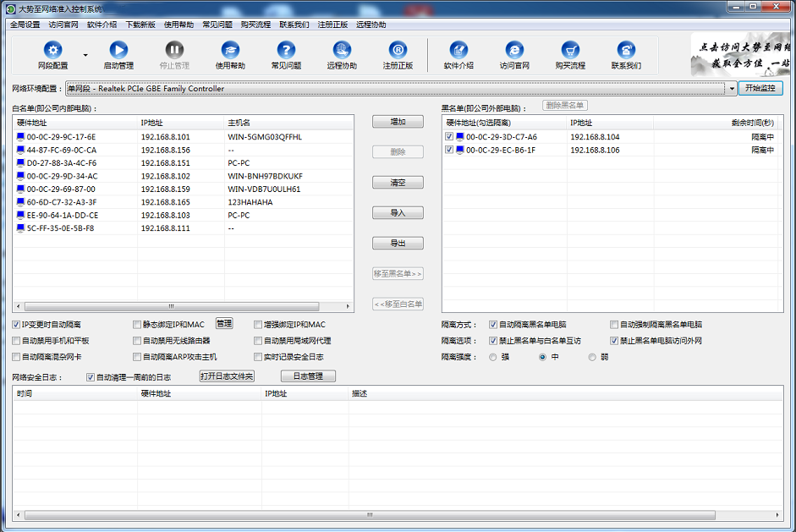Select IP cell 192.168.8.165
Viewport: 796px width, 532px height.
pyautogui.click(x=166, y=202)
